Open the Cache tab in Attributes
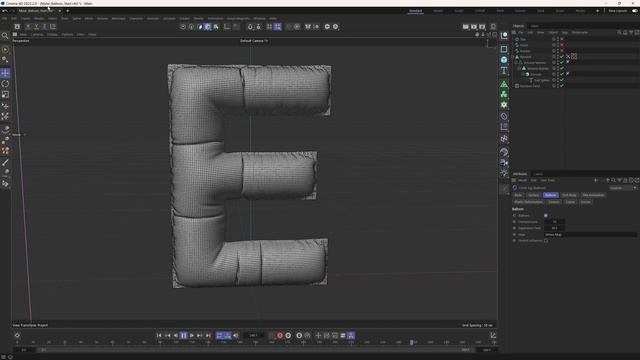The height and width of the screenshot is (360, 640). click(570, 202)
